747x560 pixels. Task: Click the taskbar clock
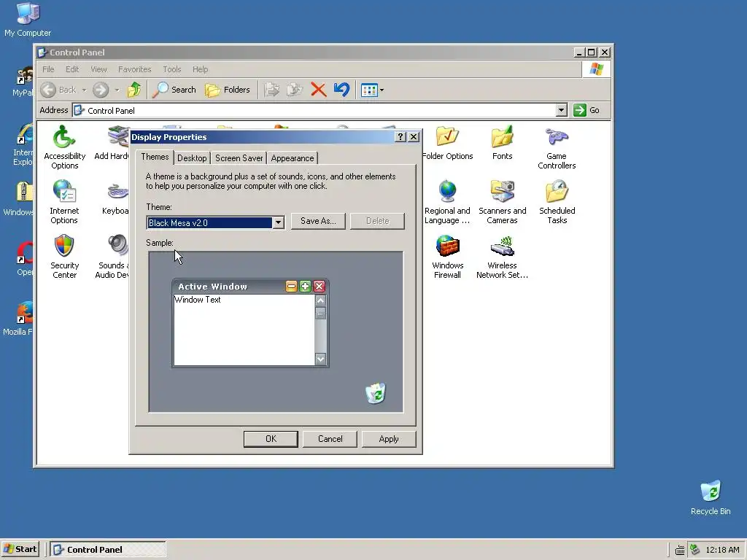pyautogui.click(x=722, y=550)
